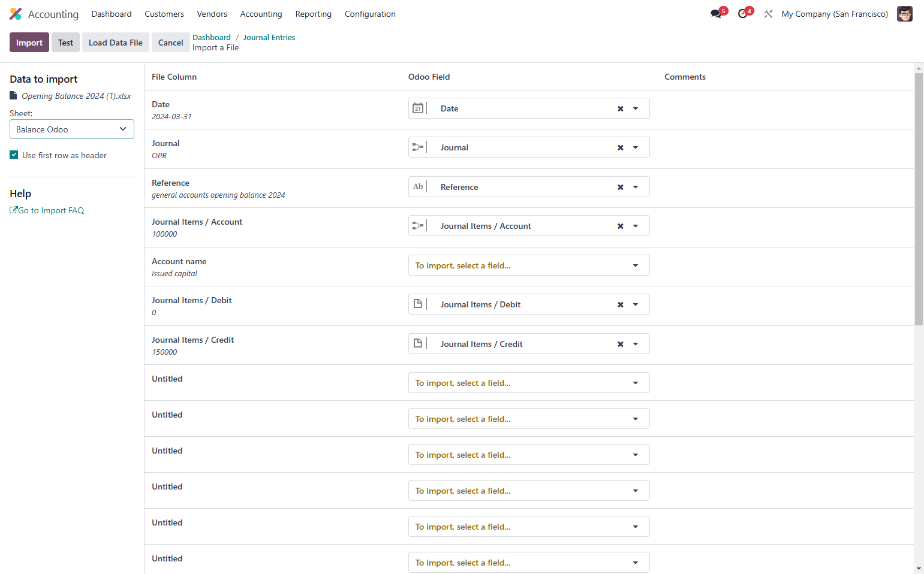Viewport: 924px width, 574px height.
Task: Clear the Date field mapping
Action: 621,108
